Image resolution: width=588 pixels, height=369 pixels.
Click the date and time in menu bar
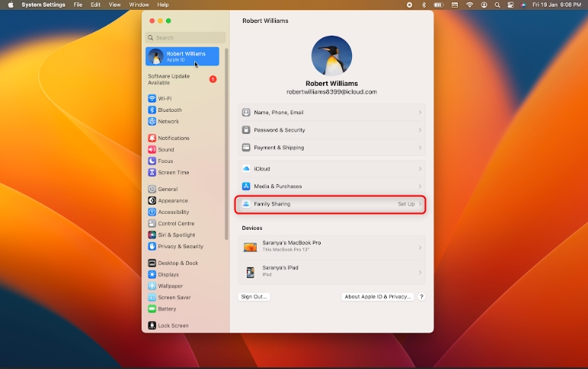557,5
